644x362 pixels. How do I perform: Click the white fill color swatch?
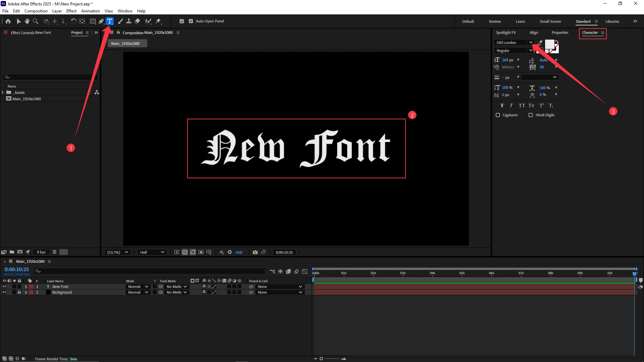click(549, 44)
